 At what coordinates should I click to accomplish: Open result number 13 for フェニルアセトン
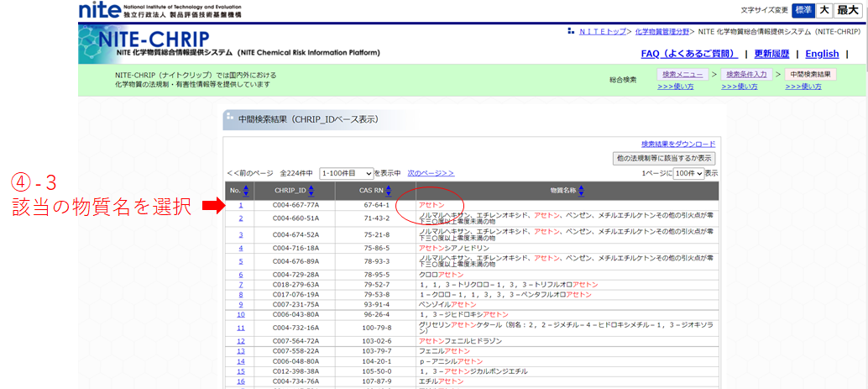[240, 351]
